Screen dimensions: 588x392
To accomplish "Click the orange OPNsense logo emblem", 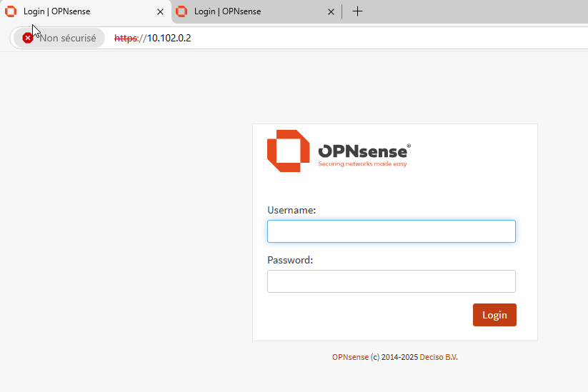I will [288, 151].
